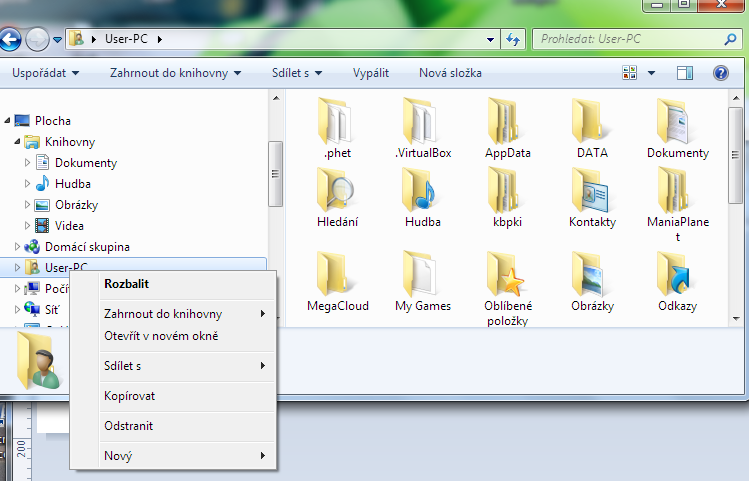Image resolution: width=749 pixels, height=481 pixels.
Task: Open the AppData folder
Action: click(x=507, y=128)
